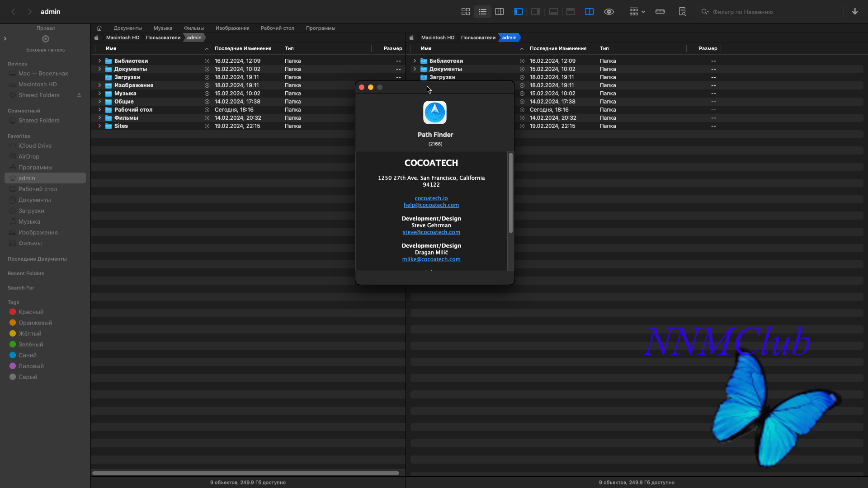
Task: Open Рабочий стол tab in favorites bar
Action: [x=277, y=28]
